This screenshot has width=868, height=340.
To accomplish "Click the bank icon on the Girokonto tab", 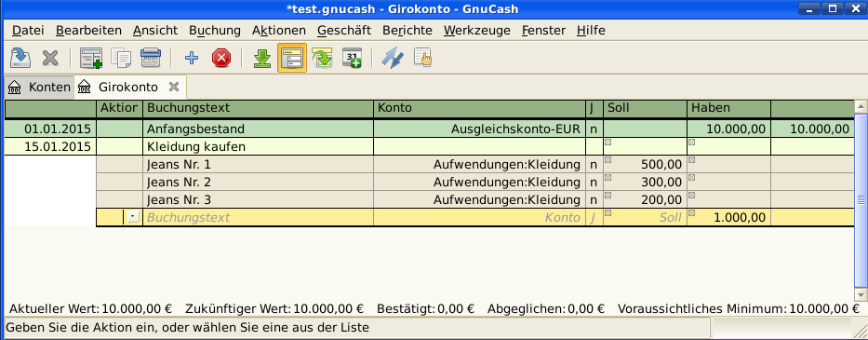I will [84, 87].
